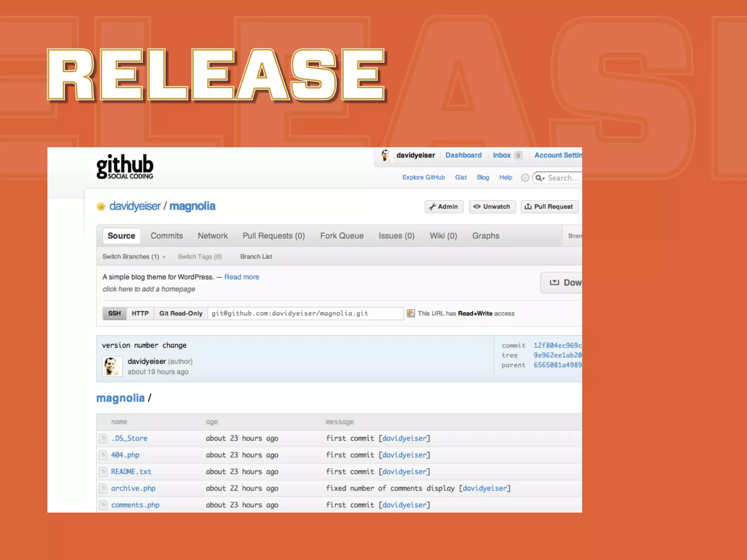The width and height of the screenshot is (747, 560).
Task: Create a Pull Request via button
Action: (549, 207)
